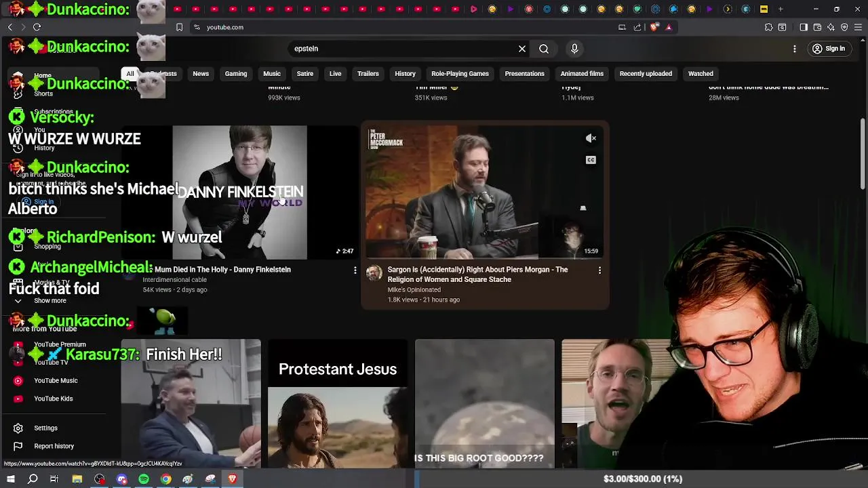Open a new browser tab with plus button
This screenshot has width=868, height=488.
pyautogui.click(x=781, y=9)
